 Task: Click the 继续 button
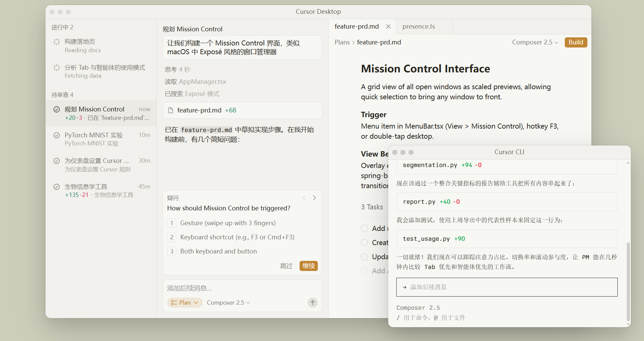(x=308, y=266)
